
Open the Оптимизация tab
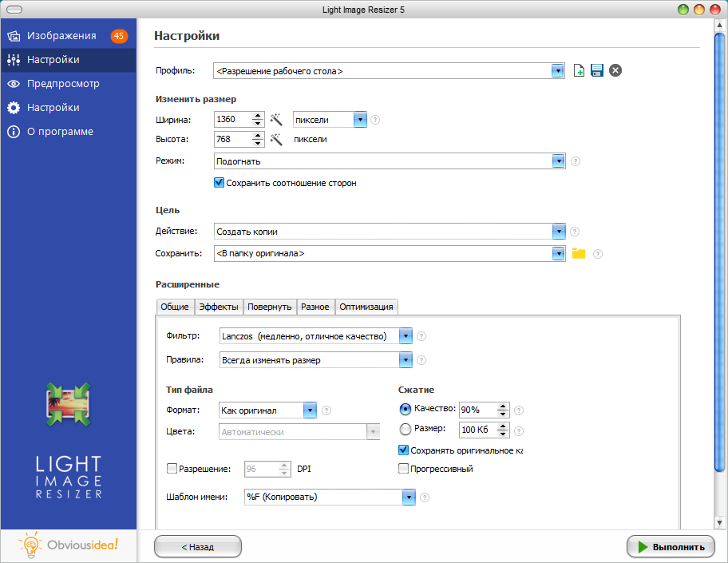(x=366, y=307)
